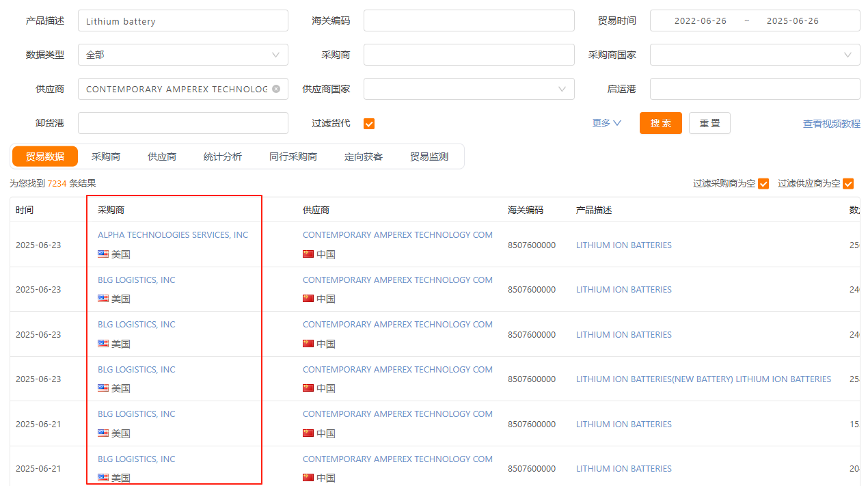Screen dimensions: 868x486
Task: Click the 卸货港 input field
Action: pyautogui.click(x=183, y=123)
